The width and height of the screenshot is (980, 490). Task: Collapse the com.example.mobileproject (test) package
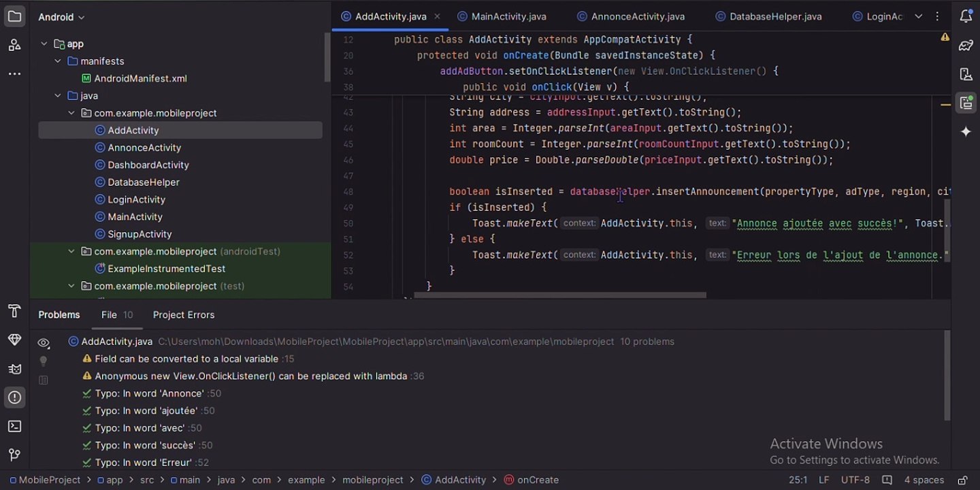click(71, 286)
